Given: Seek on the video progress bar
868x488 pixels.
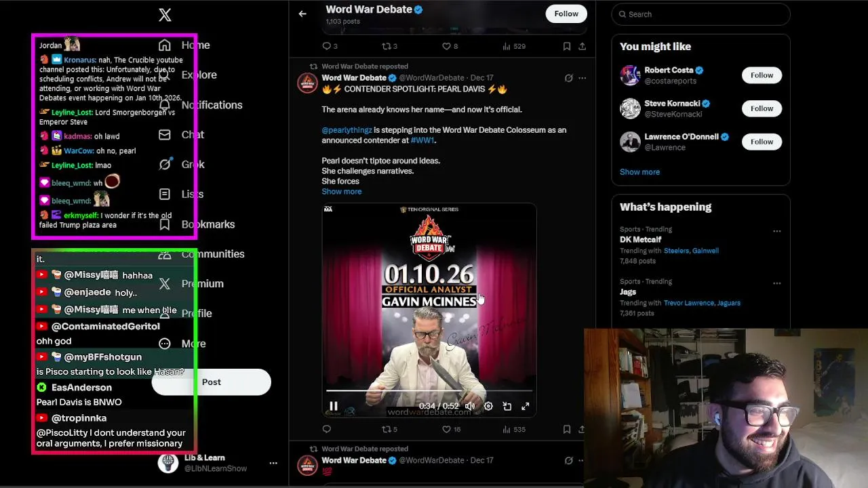Looking at the screenshot, I should click(429, 391).
